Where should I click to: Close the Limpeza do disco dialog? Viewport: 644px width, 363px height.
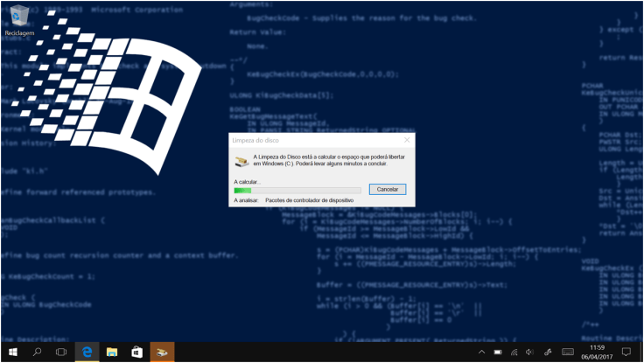point(407,140)
